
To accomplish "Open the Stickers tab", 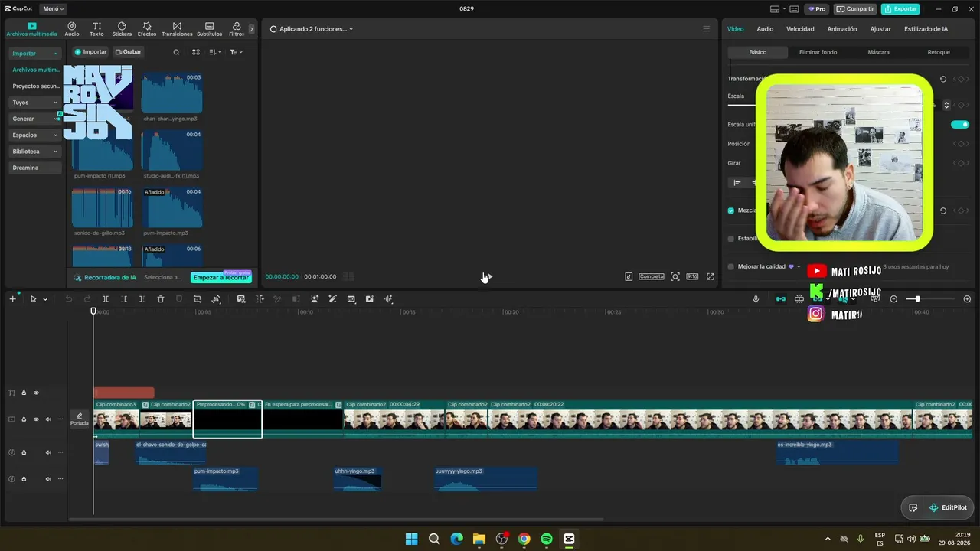I will 122,29.
